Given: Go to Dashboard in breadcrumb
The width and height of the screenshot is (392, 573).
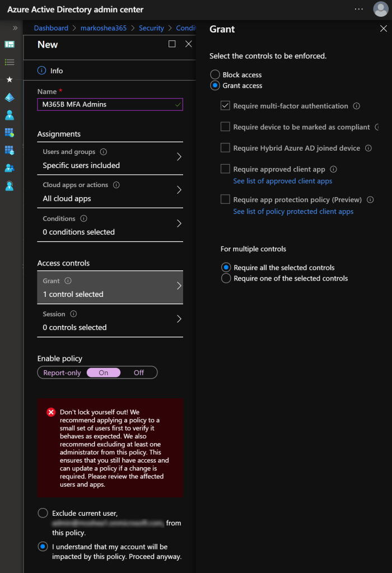Looking at the screenshot, I should (51, 28).
